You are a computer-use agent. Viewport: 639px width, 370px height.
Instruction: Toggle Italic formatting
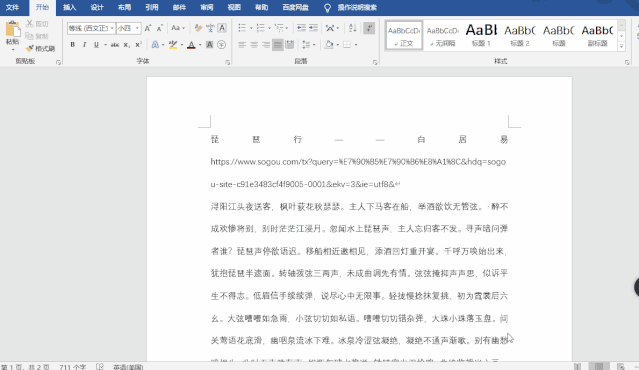[x=84, y=45]
